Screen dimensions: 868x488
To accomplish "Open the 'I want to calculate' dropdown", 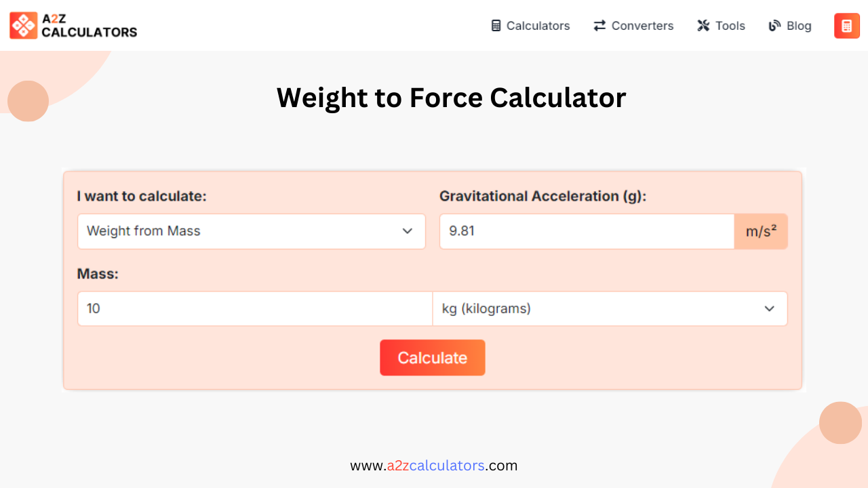I will click(251, 231).
